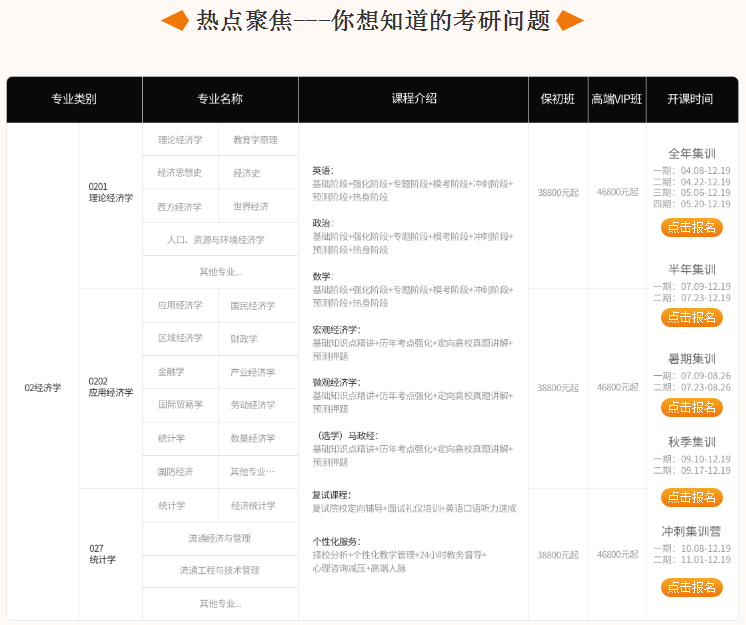The height and width of the screenshot is (625, 746).
Task: Click 人口、资源与环境经济学 in the major list
Action: (x=220, y=240)
